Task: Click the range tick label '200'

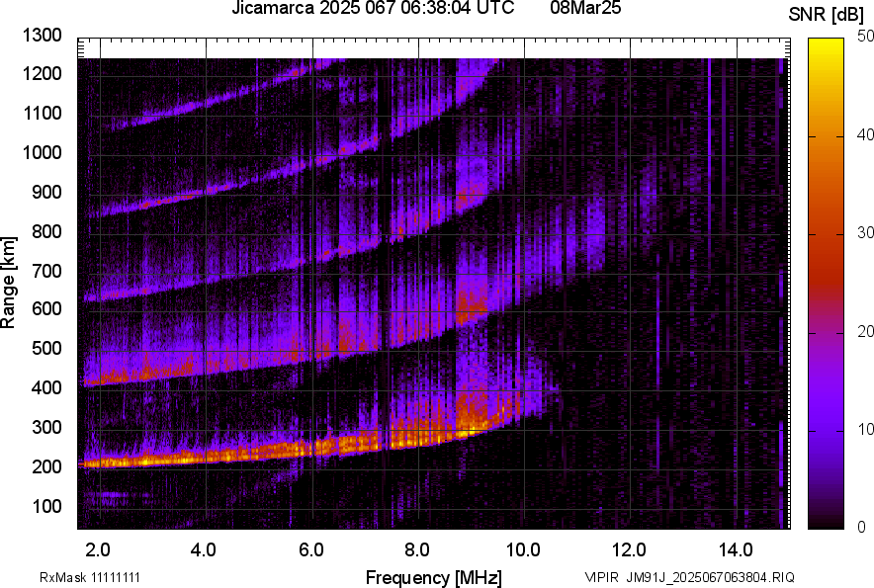Action: tap(46, 466)
